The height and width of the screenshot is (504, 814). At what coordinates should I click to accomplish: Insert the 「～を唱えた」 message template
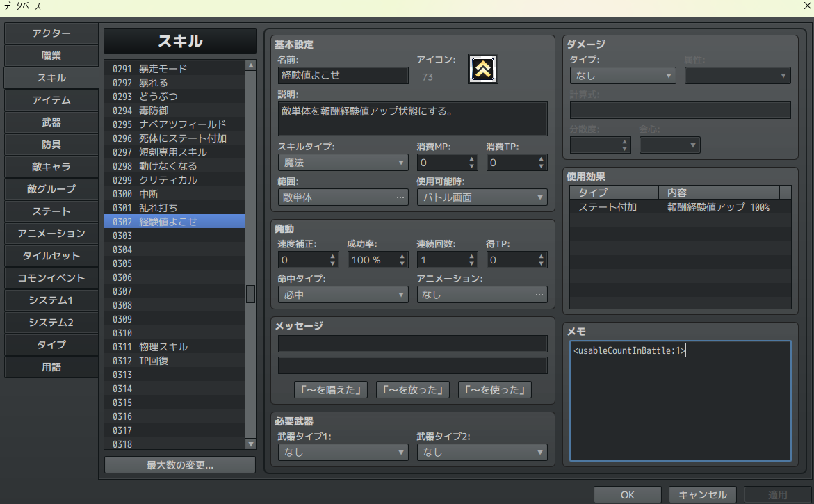coord(331,390)
